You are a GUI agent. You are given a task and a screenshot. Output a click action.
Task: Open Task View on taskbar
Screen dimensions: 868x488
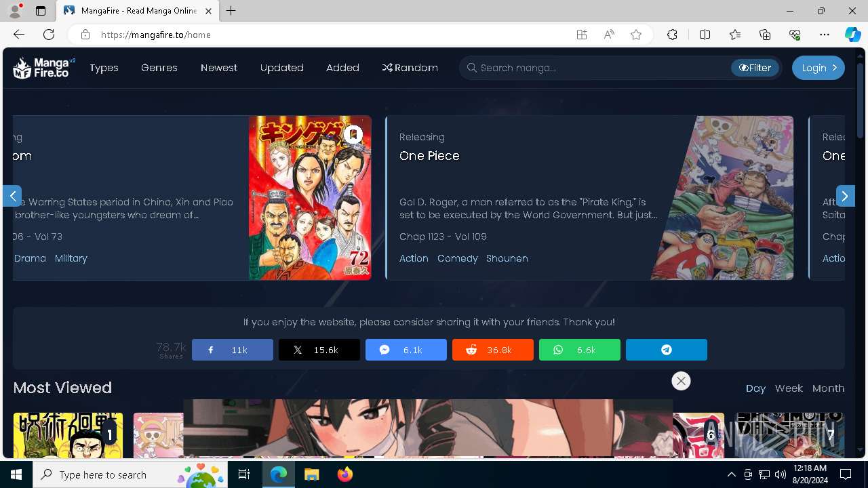[x=245, y=474]
